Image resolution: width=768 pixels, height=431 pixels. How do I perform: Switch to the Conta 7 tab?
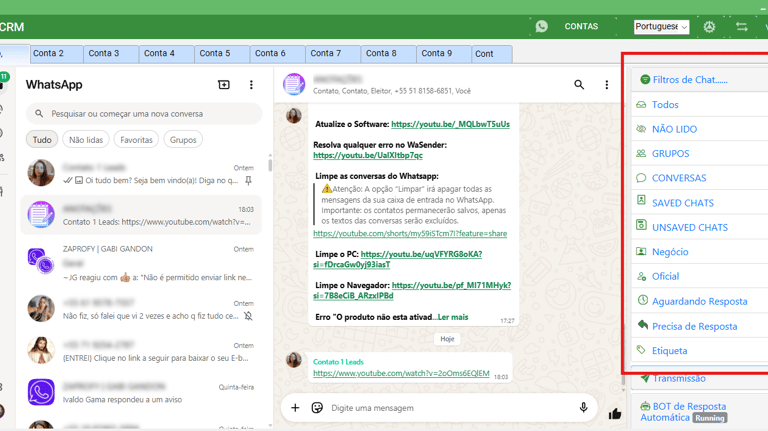click(334, 53)
